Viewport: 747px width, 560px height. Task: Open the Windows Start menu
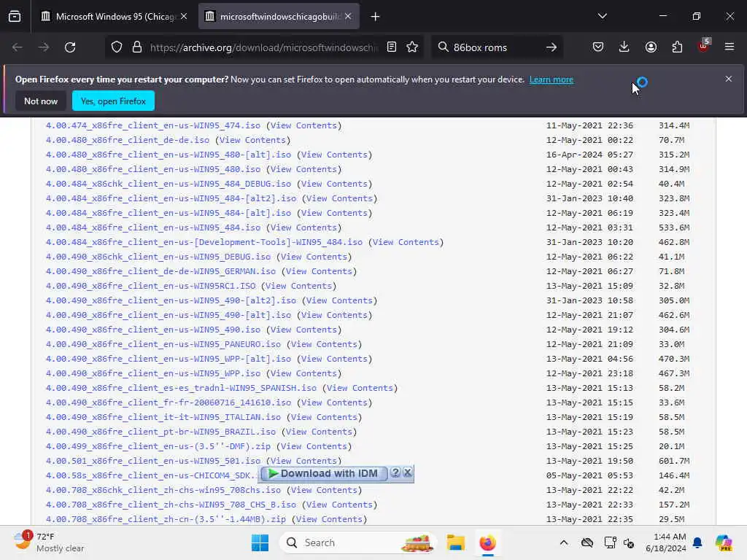(x=260, y=542)
